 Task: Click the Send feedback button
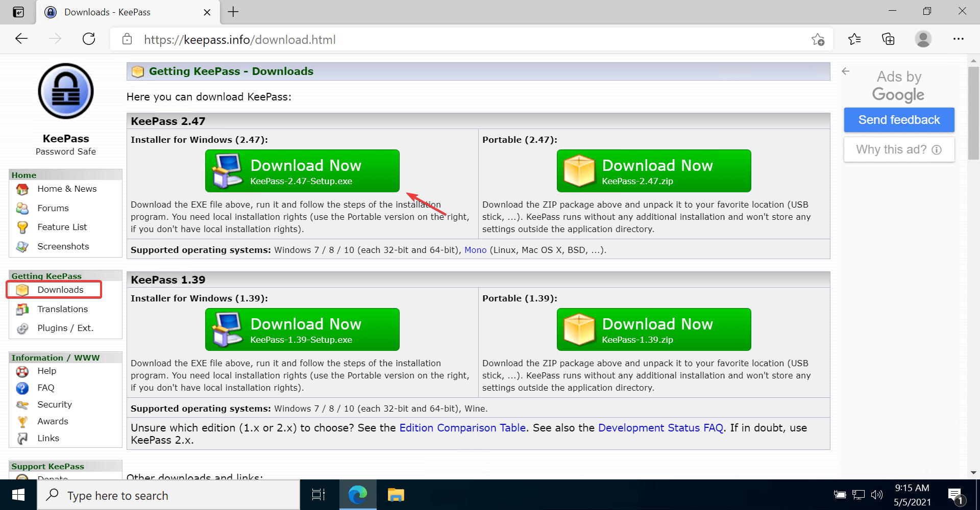tap(899, 120)
